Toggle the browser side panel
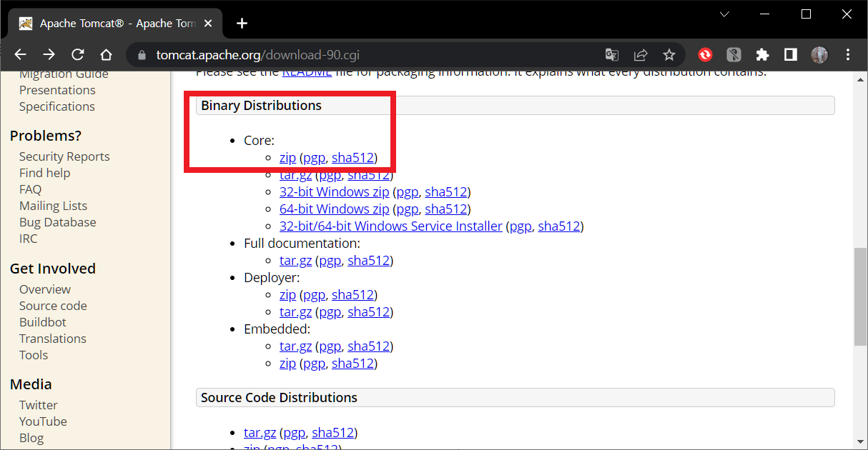Screen dimensions: 868x450 (791, 54)
